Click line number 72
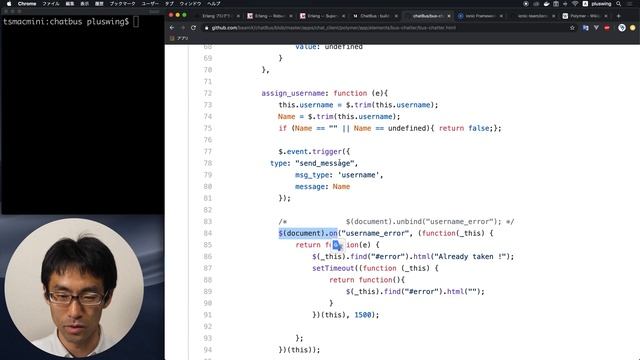This screenshot has height=360, width=640. pos(208,93)
